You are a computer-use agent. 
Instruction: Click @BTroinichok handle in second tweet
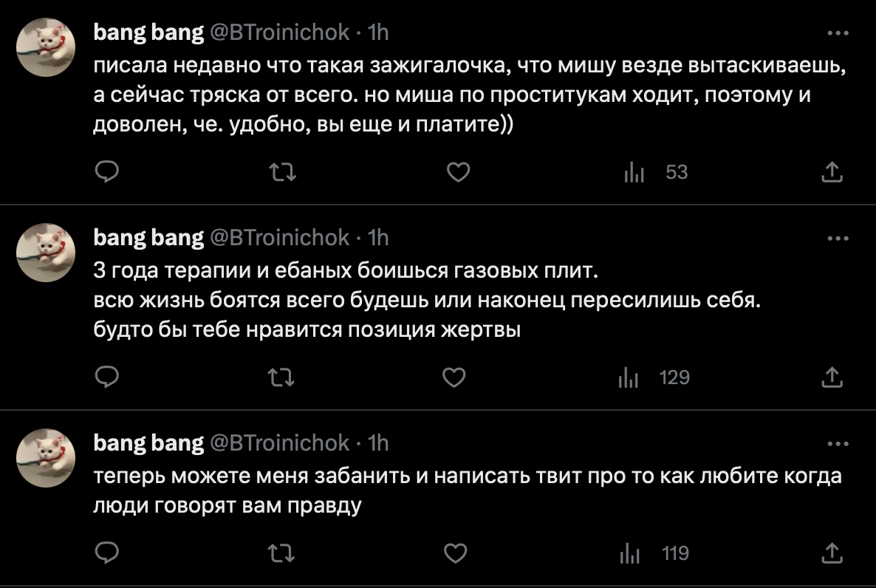click(281, 237)
